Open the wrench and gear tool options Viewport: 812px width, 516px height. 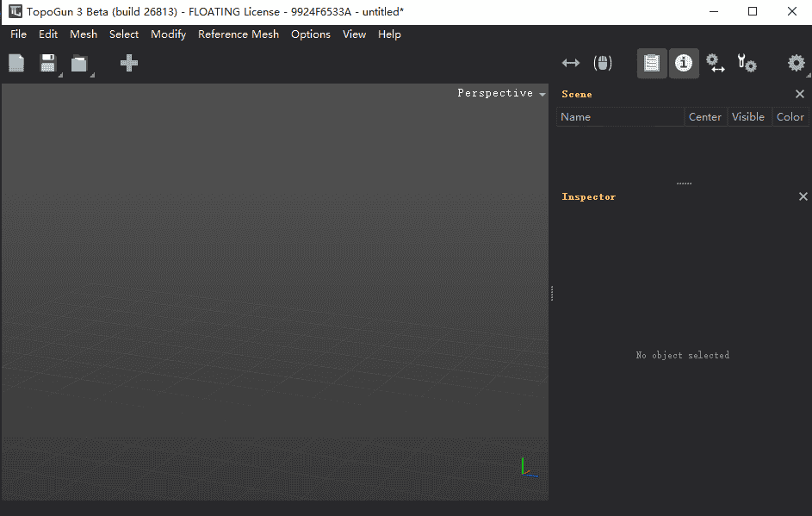click(x=747, y=64)
